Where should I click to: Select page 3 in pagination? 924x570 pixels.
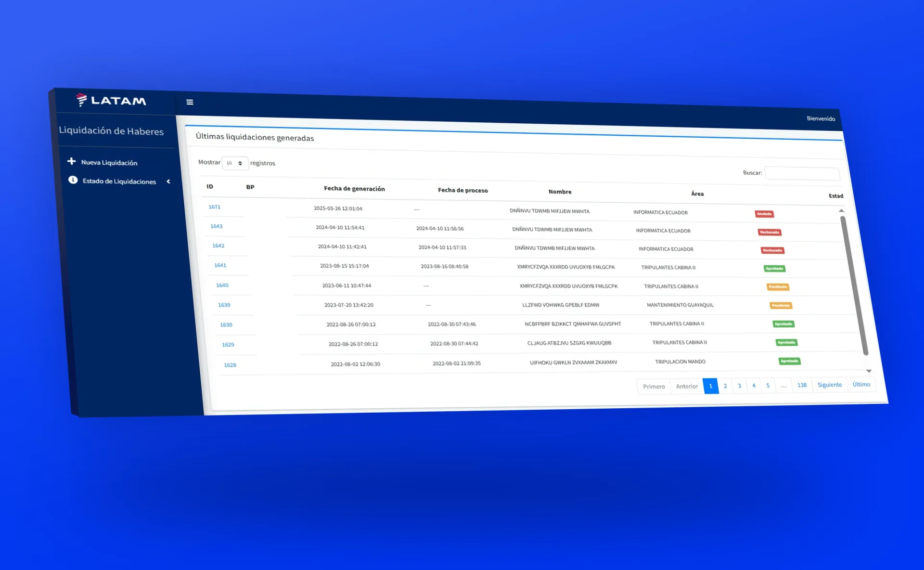(739, 386)
